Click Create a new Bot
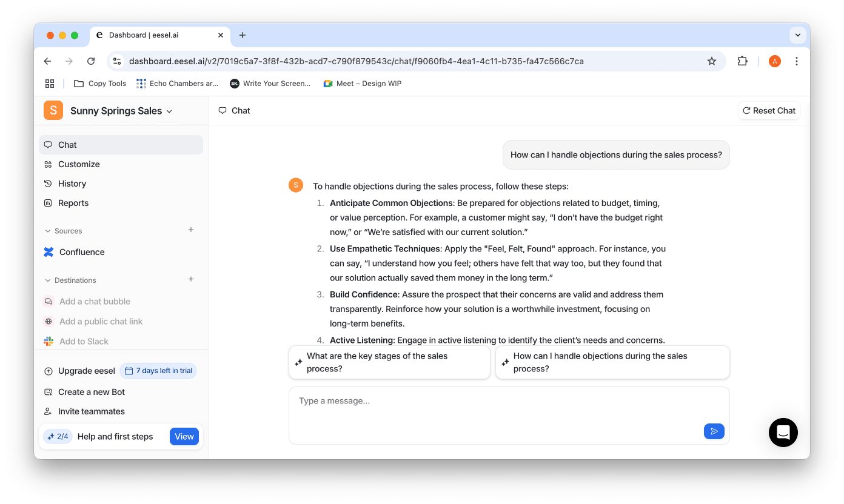Image resolution: width=844 pixels, height=504 pixels. click(x=85, y=392)
